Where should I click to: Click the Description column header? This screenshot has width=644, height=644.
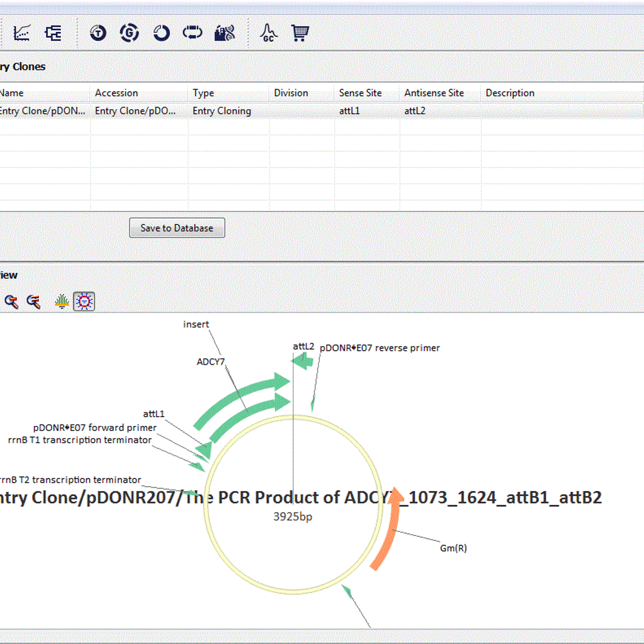coord(562,93)
